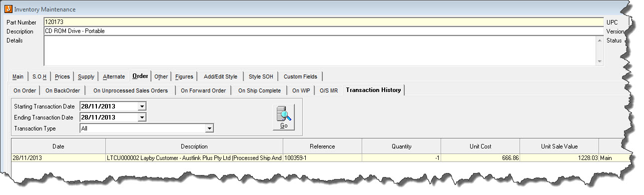Select the Alternate tab

[x=113, y=76]
